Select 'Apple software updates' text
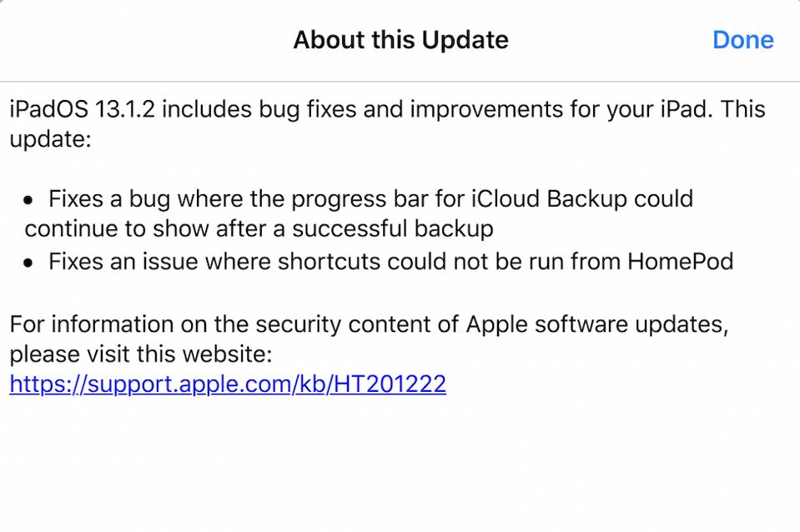The width and height of the screenshot is (800, 532). point(597,324)
